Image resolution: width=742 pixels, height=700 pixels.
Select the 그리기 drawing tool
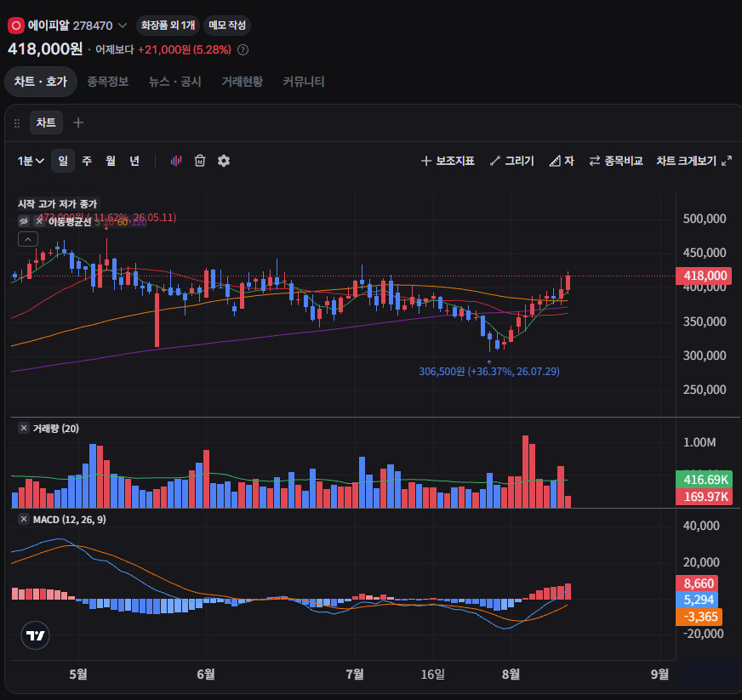(x=511, y=161)
